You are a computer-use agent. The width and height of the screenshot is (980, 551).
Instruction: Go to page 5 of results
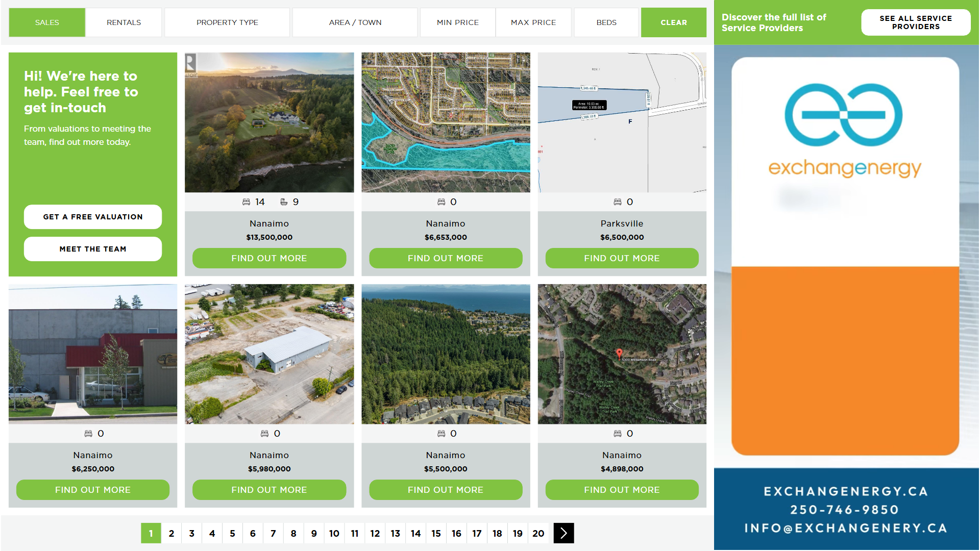pos(232,533)
